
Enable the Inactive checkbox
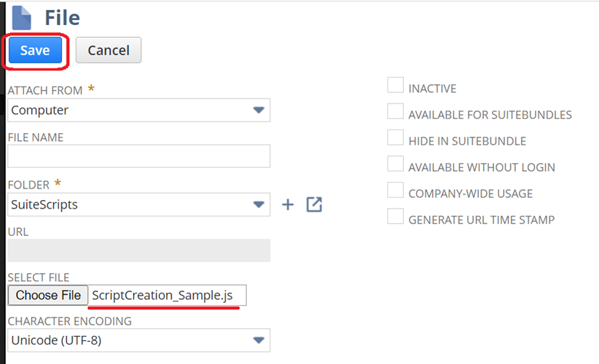tap(395, 86)
